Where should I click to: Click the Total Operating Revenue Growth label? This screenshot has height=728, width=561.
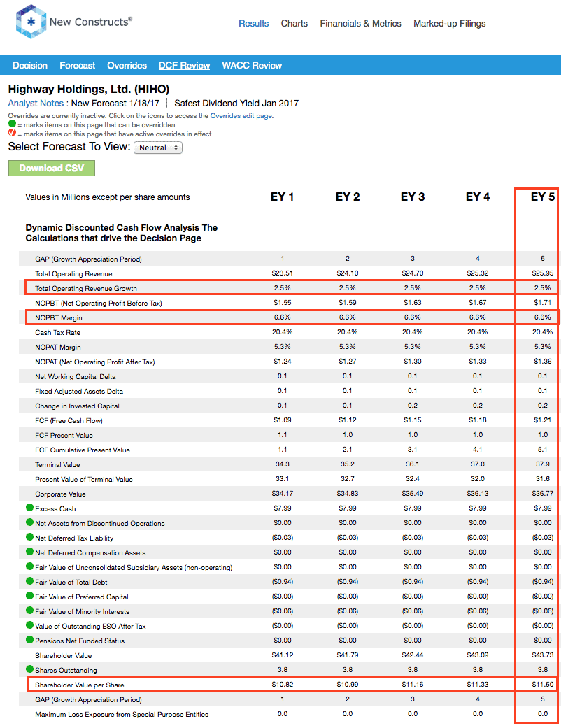coord(86,288)
